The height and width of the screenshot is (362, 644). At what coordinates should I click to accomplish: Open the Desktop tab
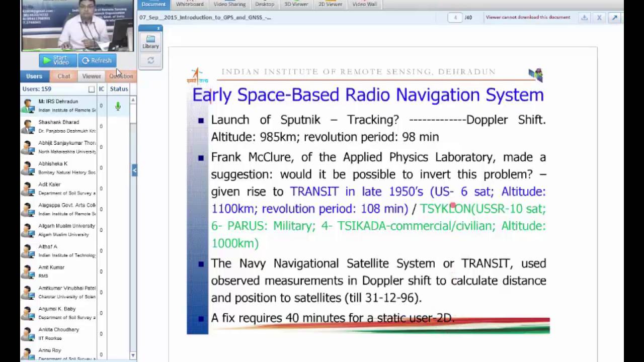pyautogui.click(x=265, y=4)
